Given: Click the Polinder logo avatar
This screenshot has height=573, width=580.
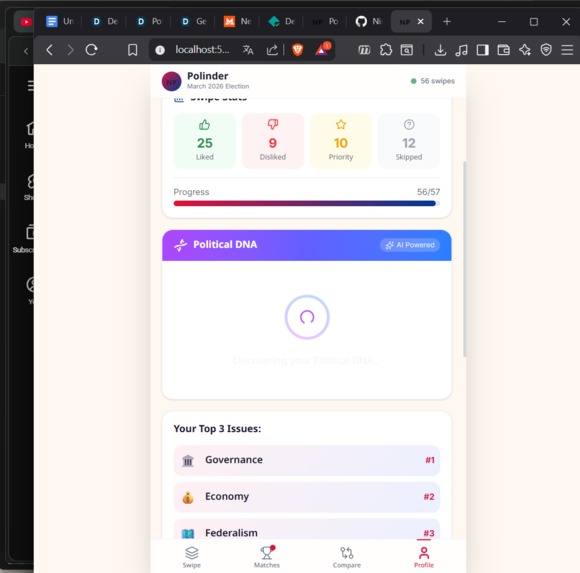Looking at the screenshot, I should click(x=172, y=81).
